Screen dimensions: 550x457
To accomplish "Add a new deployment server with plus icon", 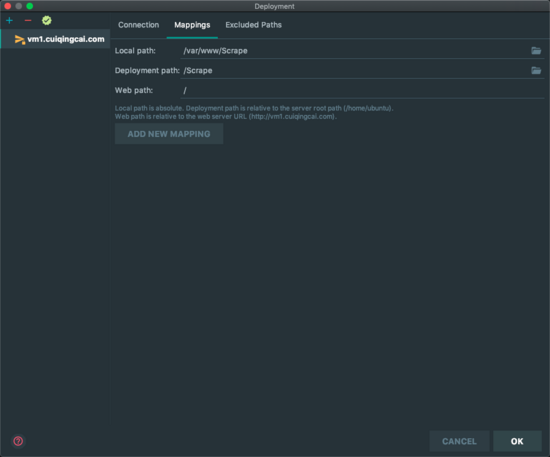I will (9, 21).
